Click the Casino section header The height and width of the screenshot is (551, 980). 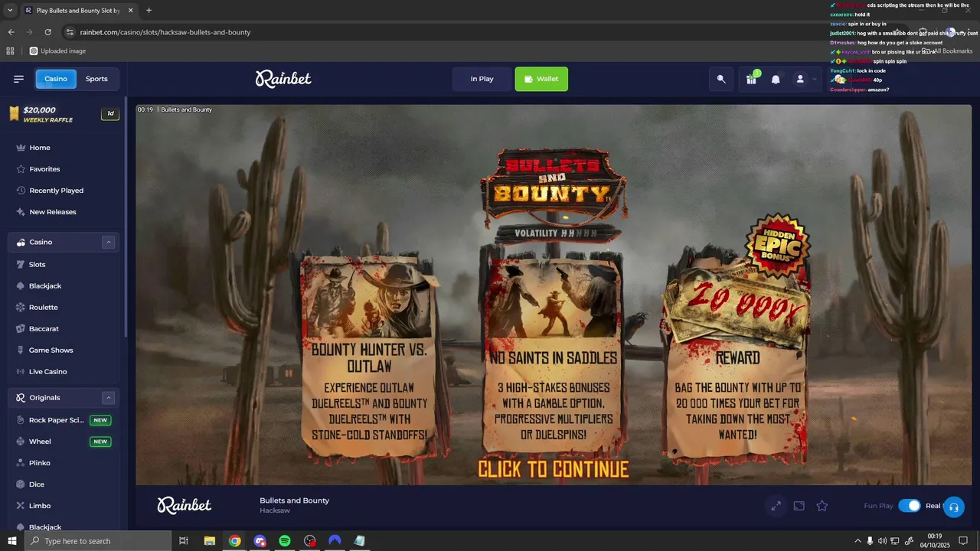pos(63,242)
